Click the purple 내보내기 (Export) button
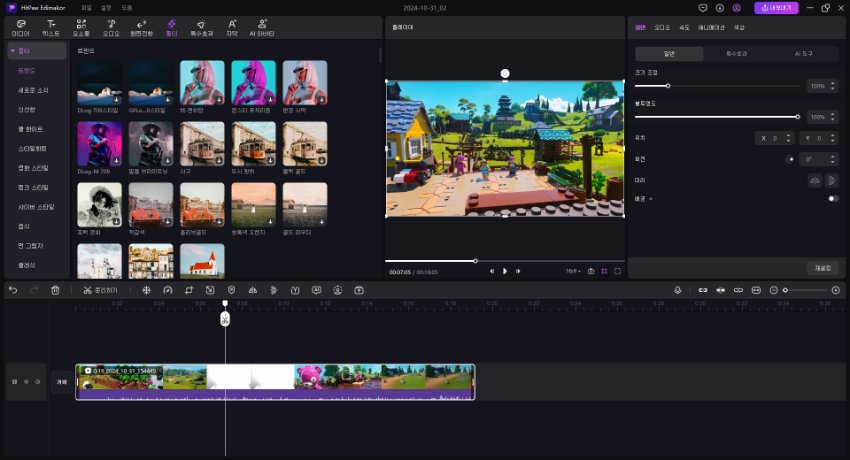Screen dimensions: 850x460 [x=778, y=8]
